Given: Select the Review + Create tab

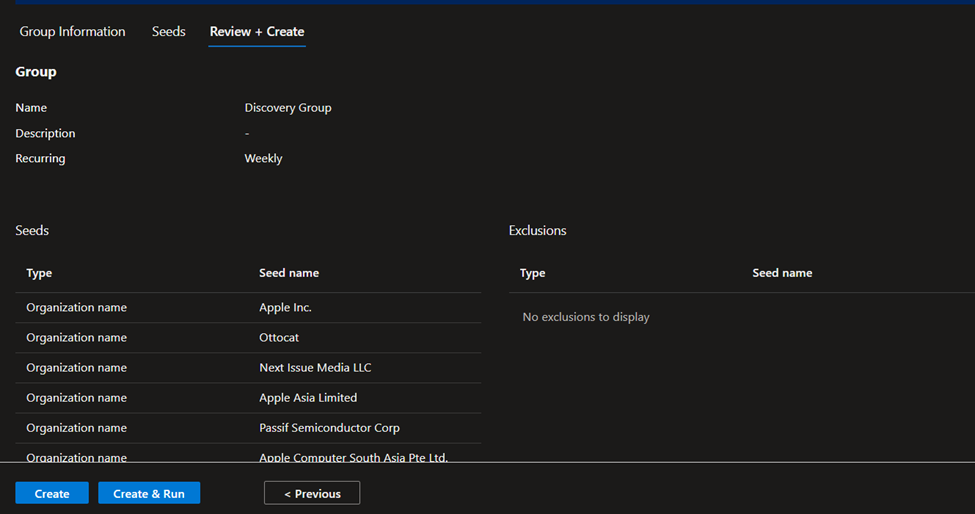Looking at the screenshot, I should [x=257, y=32].
